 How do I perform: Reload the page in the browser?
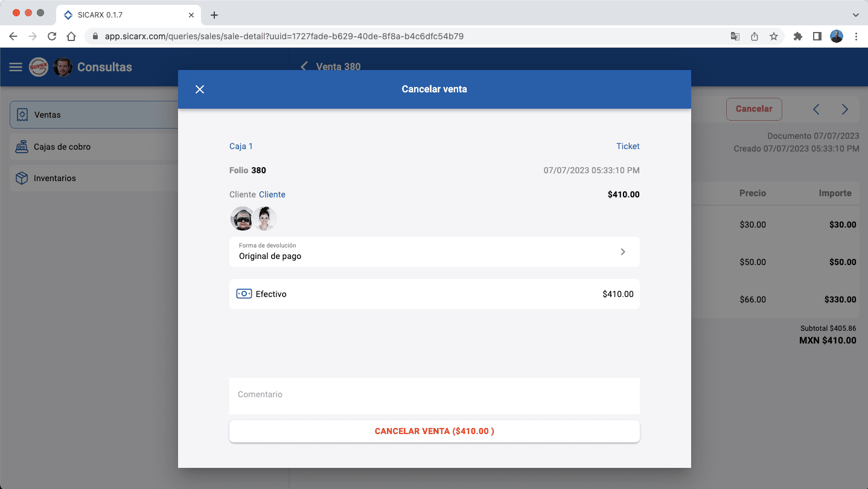(52, 36)
